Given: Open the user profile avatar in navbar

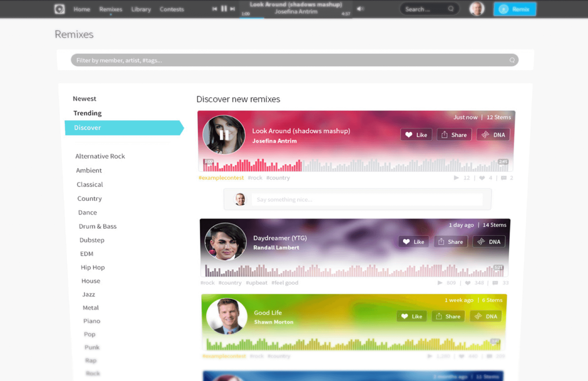Looking at the screenshot, I should [477, 9].
